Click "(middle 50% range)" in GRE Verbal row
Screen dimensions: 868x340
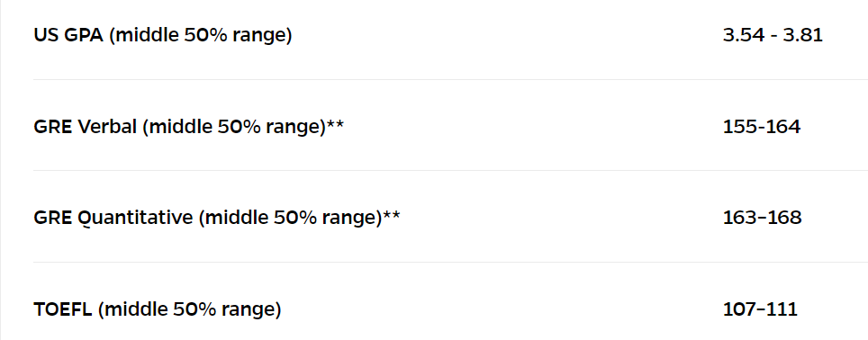pos(234,127)
